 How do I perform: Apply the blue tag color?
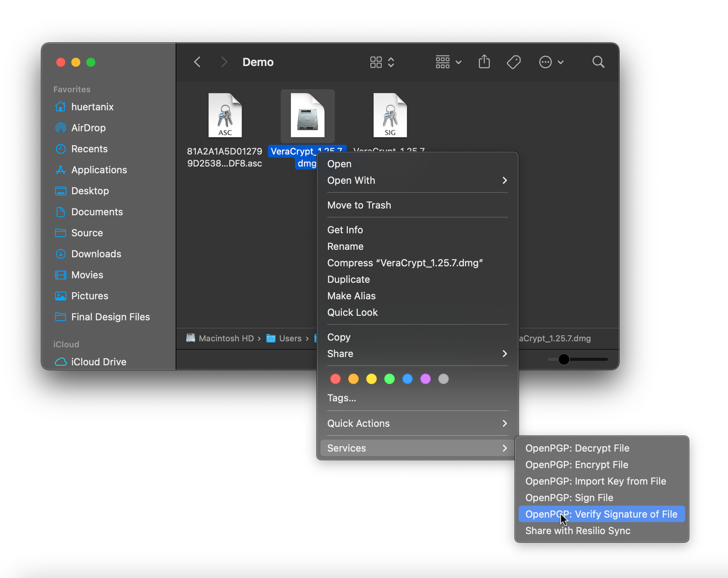tap(407, 379)
